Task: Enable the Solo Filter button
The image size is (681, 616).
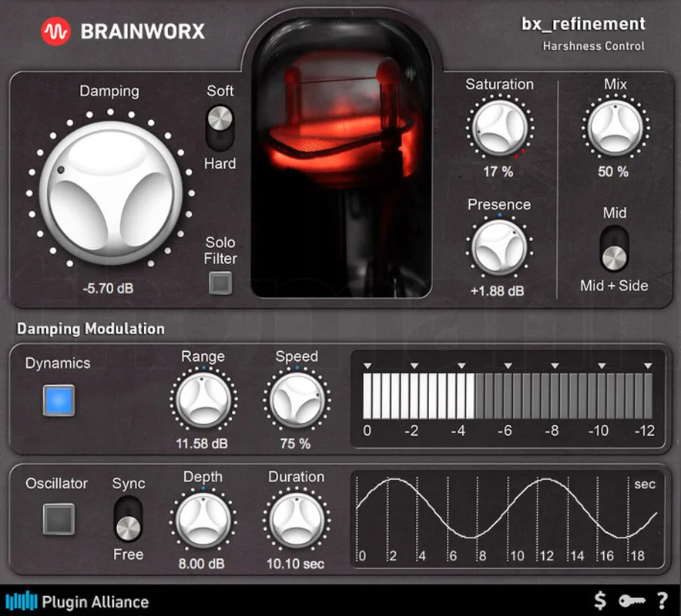Action: tap(220, 283)
